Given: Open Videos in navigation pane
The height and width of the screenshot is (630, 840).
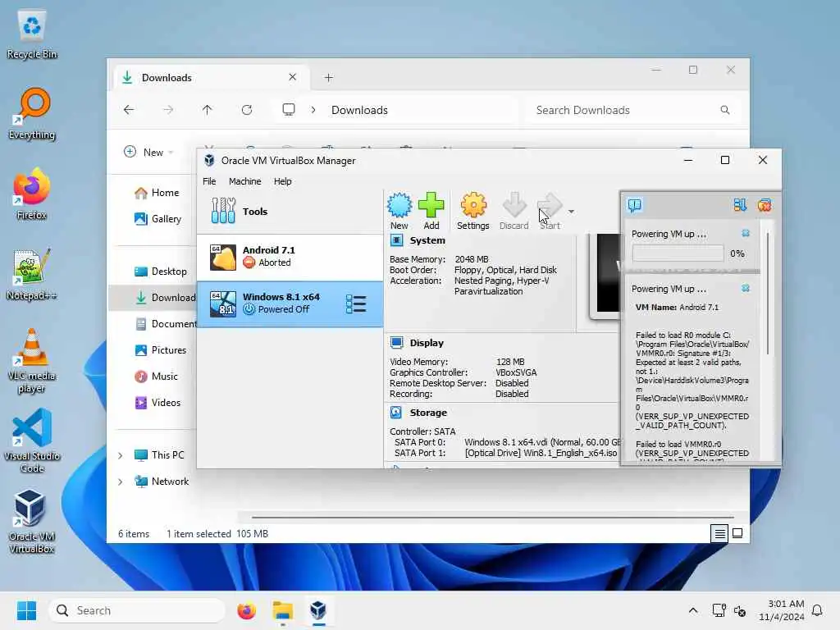Looking at the screenshot, I should point(157,402).
